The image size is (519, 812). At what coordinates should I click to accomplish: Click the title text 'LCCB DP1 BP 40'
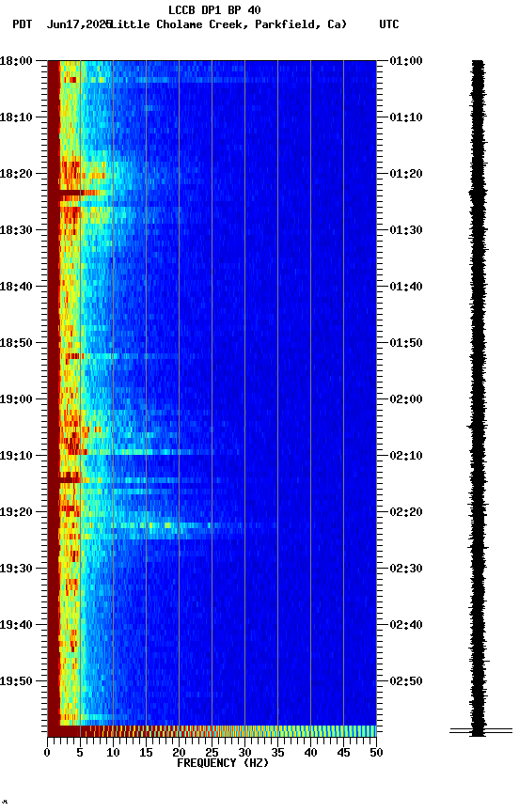pyautogui.click(x=214, y=9)
